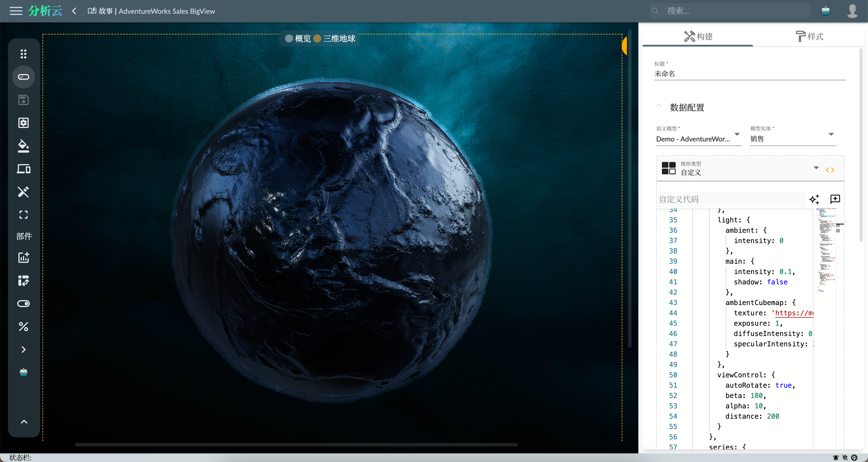Click the 部件 button in the left sidebar
The height and width of the screenshot is (462, 868).
[23, 236]
